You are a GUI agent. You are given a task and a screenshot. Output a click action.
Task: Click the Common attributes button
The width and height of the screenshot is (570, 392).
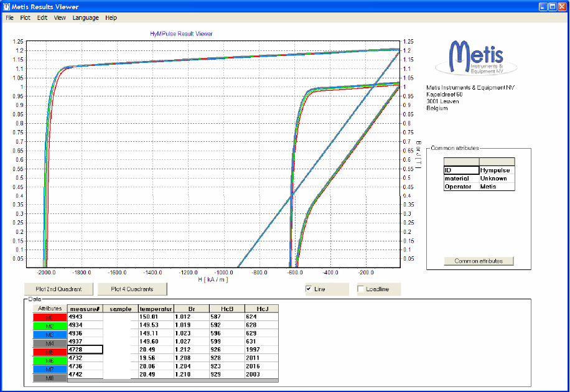[479, 261]
